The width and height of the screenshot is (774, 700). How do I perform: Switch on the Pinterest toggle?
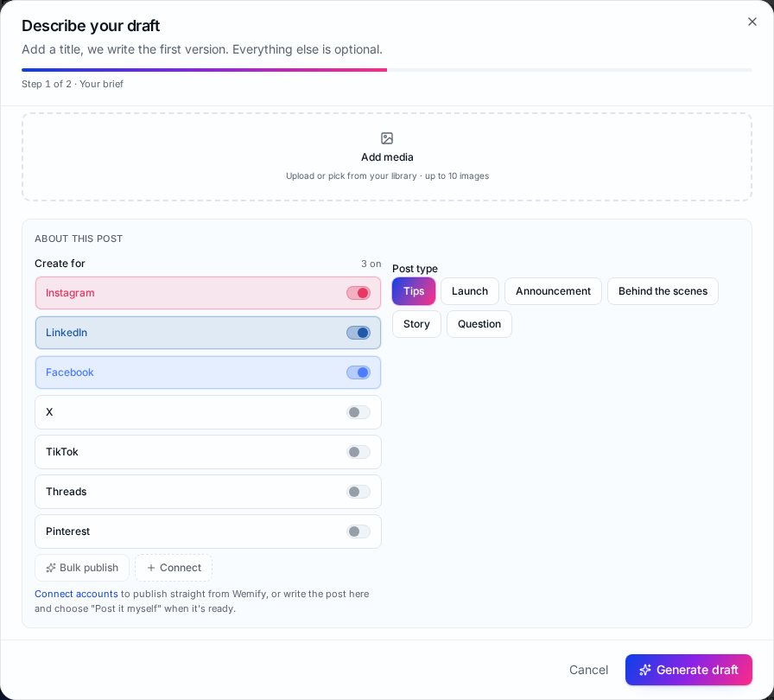click(358, 531)
